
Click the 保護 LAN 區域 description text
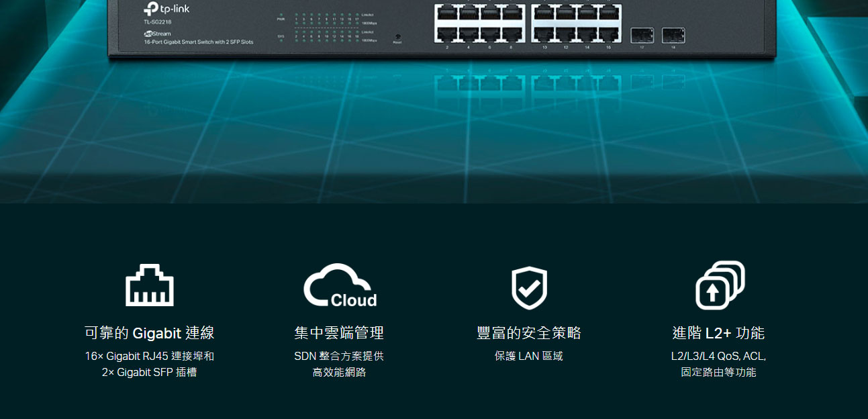click(529, 356)
